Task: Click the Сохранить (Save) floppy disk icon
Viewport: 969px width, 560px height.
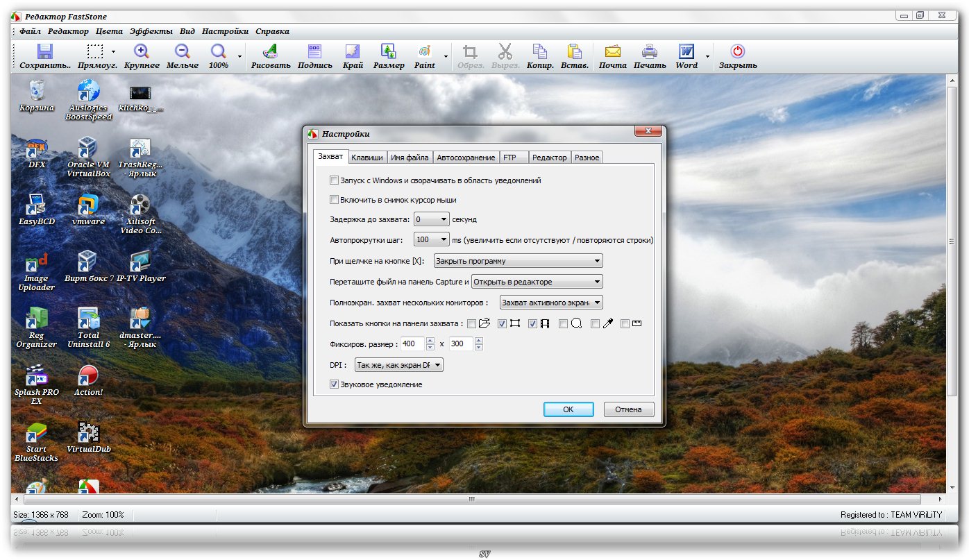Action: pyautogui.click(x=45, y=52)
